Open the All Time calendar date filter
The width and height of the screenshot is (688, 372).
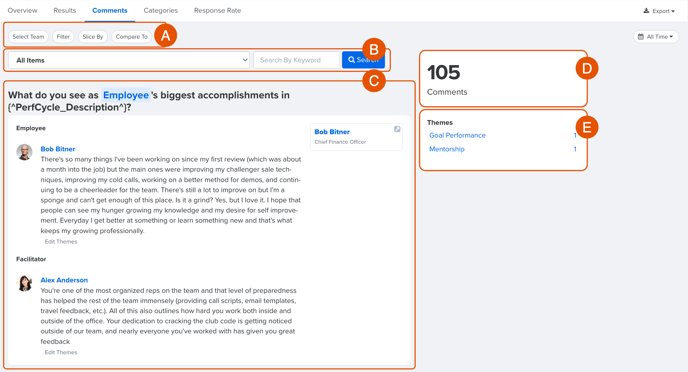click(x=656, y=36)
